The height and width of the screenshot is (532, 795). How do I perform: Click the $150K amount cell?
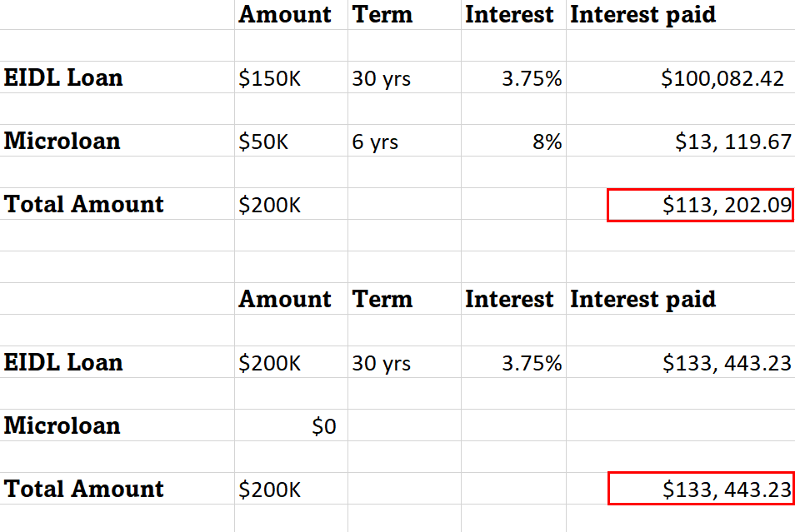[x=291, y=77]
